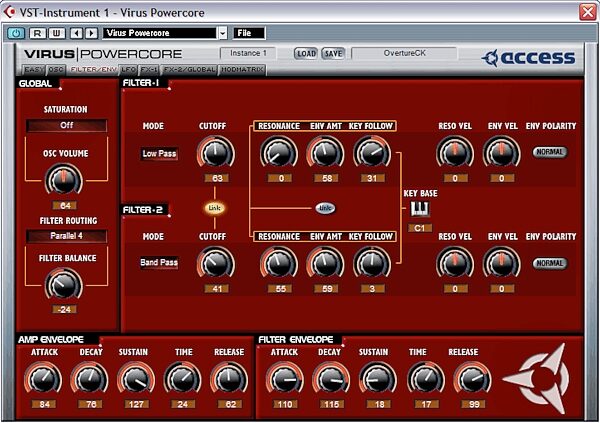Click the Filter Envelope Time knob

coord(426,379)
